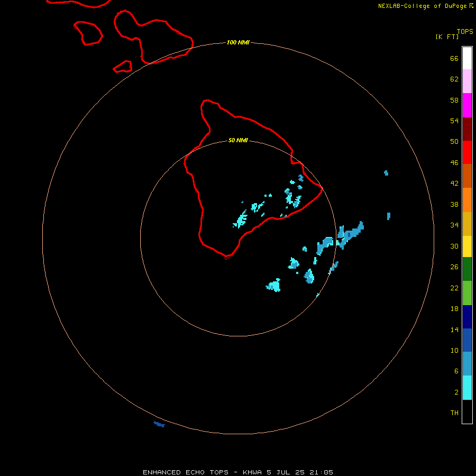Click the dark green 30 kft swatch
The width and height of the screenshot is (476, 476).
[x=467, y=269]
